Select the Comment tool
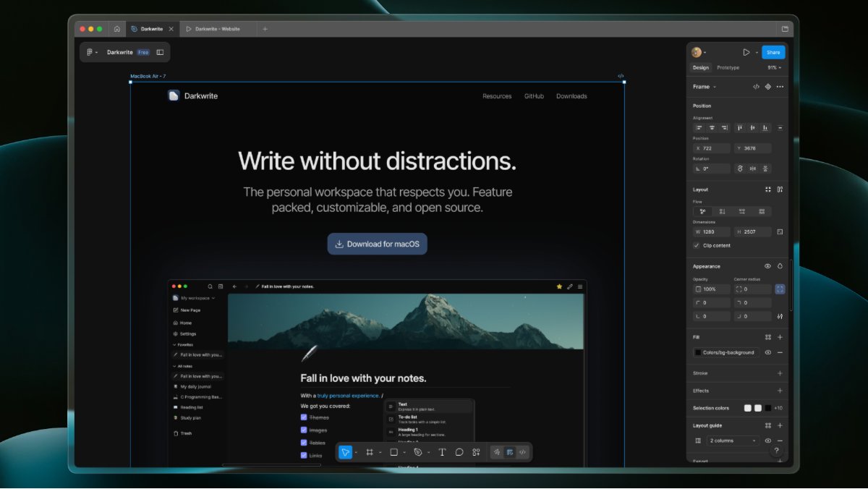Image resolution: width=868 pixels, height=489 pixels. [x=459, y=452]
